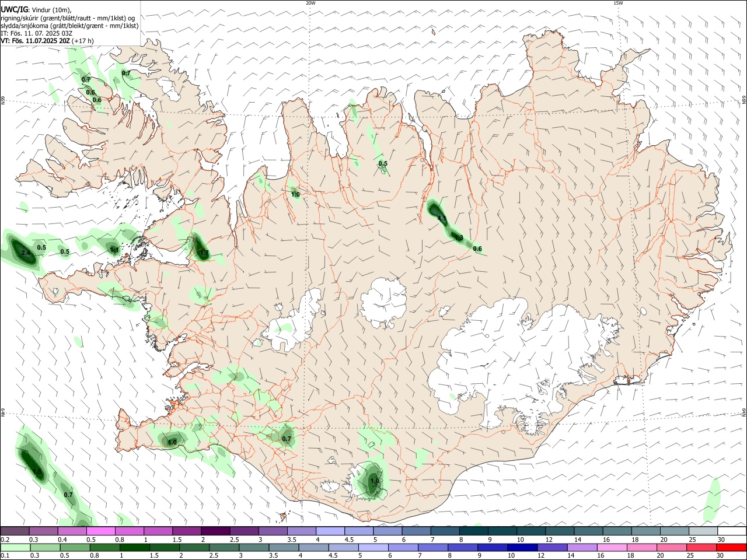Click the bold "UWC/IG" title text
747x560 pixels.
tap(13, 10)
